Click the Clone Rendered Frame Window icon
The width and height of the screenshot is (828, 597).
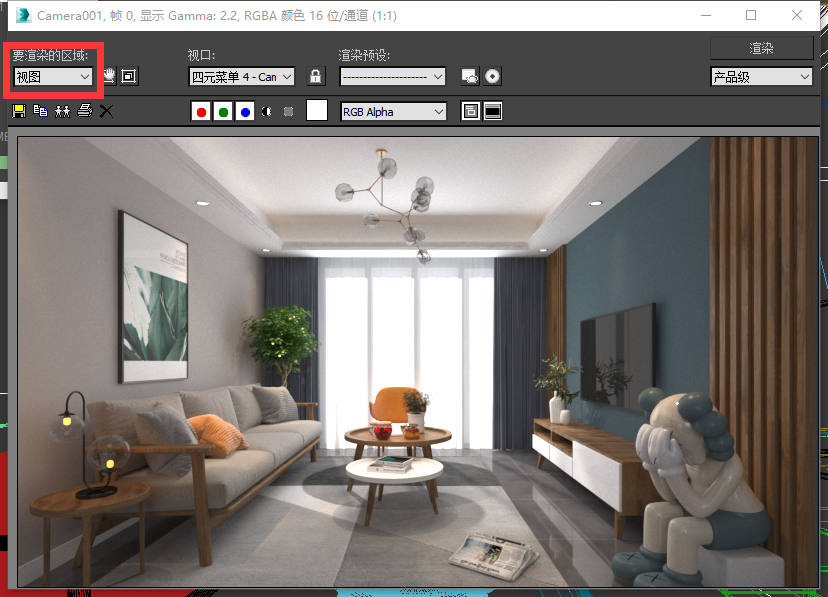[63, 111]
